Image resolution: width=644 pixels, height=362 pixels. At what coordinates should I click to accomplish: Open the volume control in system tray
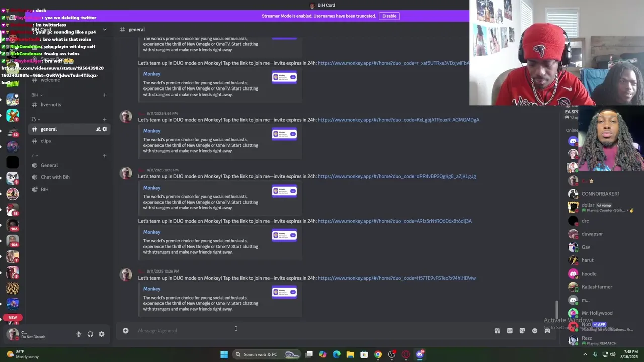612,354
